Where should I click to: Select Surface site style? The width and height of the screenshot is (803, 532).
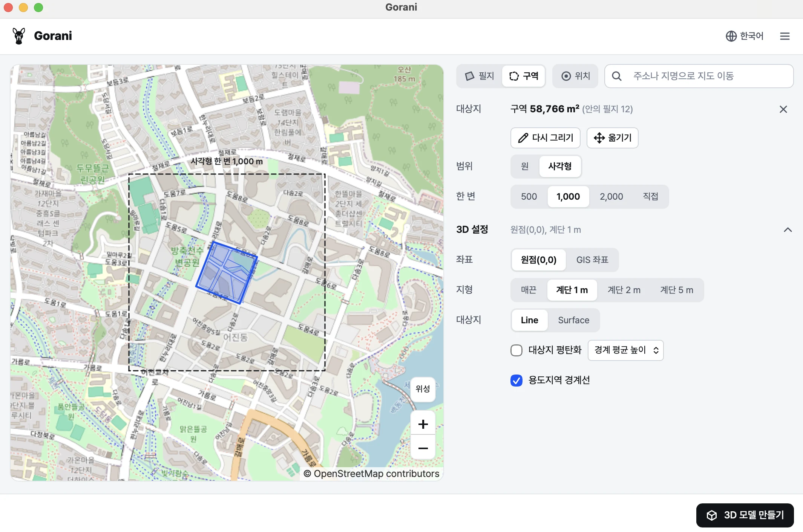[x=573, y=320]
